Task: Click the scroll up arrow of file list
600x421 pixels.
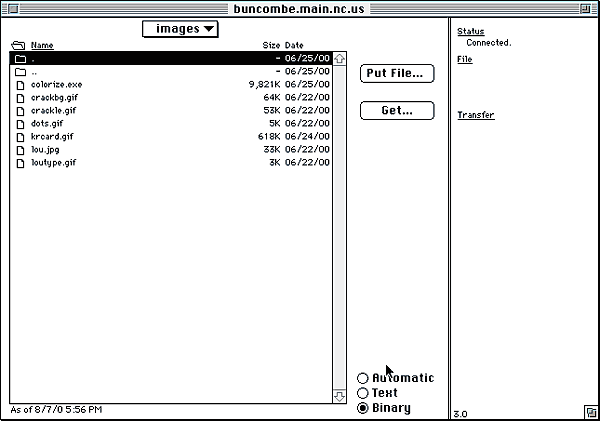Action: click(x=339, y=59)
